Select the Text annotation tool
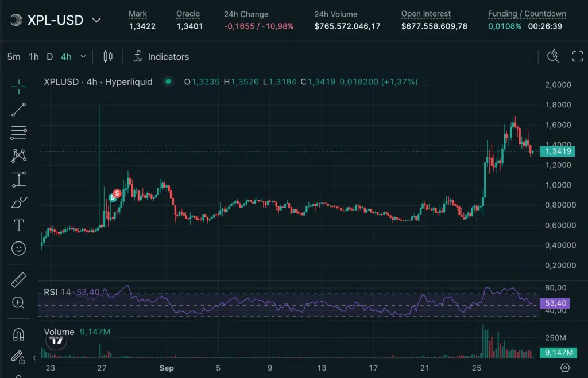This screenshot has height=378, width=588. (18, 225)
